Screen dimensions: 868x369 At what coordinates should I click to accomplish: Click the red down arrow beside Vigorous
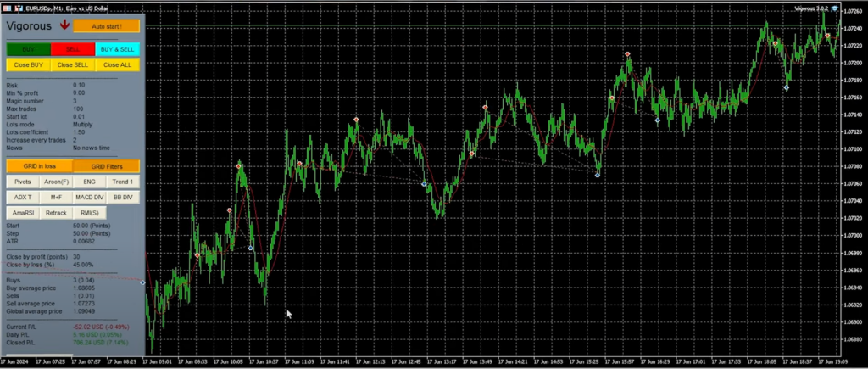click(64, 25)
